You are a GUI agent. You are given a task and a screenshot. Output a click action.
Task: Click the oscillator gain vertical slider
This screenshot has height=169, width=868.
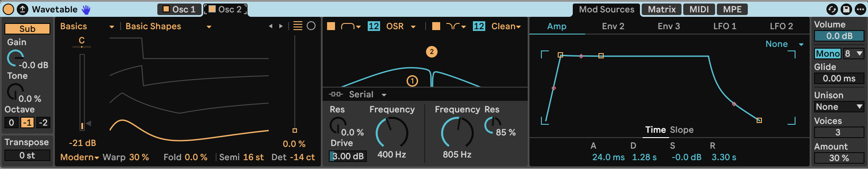(x=82, y=92)
